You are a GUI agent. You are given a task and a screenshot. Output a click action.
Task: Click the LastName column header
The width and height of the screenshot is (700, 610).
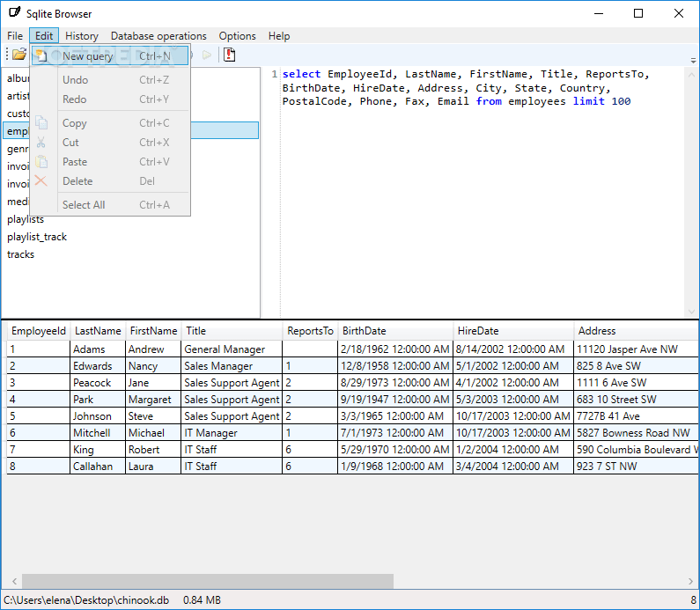click(x=98, y=331)
